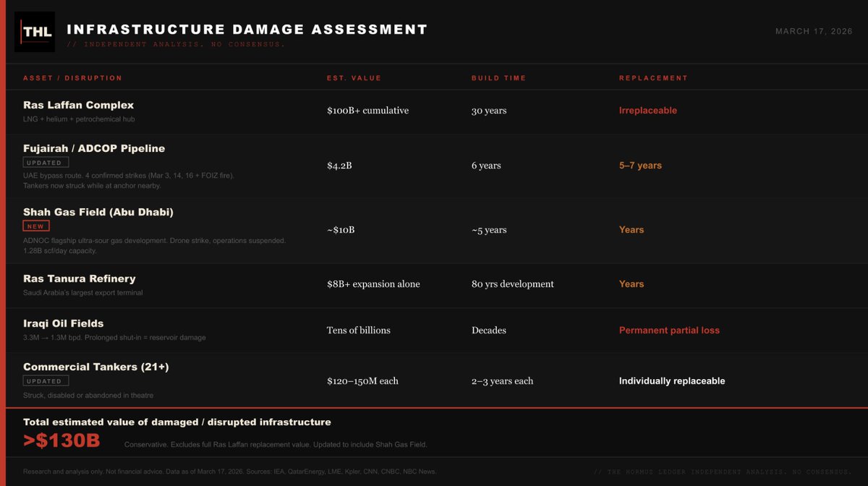868x486 pixels.
Task: Click the $120–150M each value
Action: point(362,381)
